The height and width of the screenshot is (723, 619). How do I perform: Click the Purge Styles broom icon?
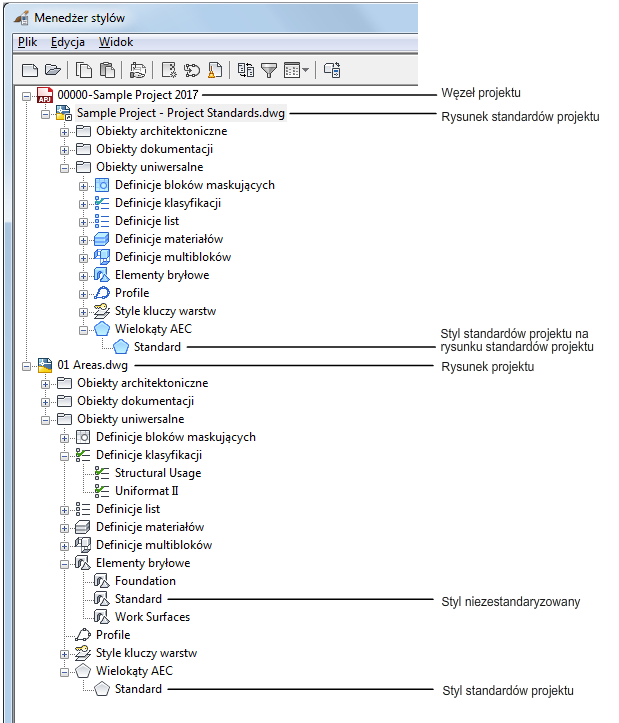(x=215, y=70)
